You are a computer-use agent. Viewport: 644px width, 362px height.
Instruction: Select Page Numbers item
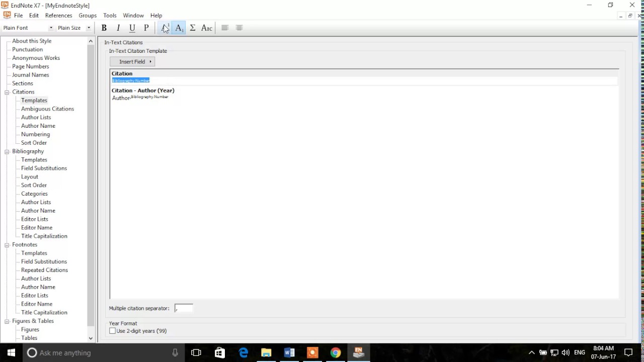(31, 66)
